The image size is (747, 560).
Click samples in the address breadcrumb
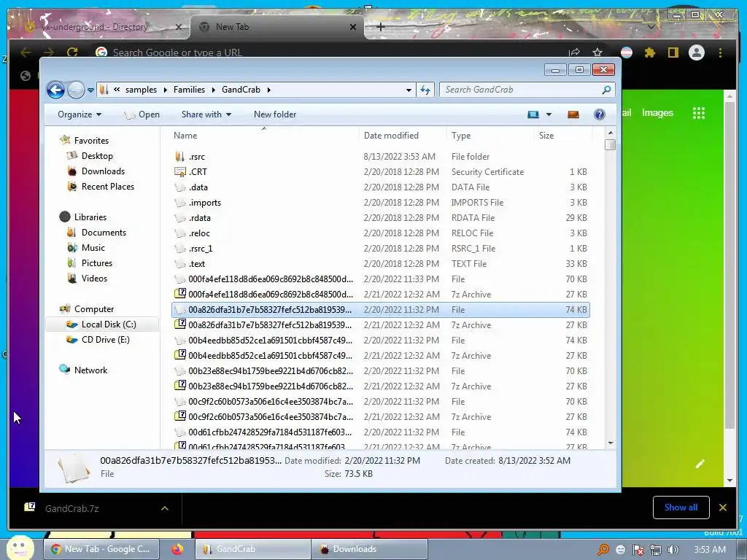point(141,90)
